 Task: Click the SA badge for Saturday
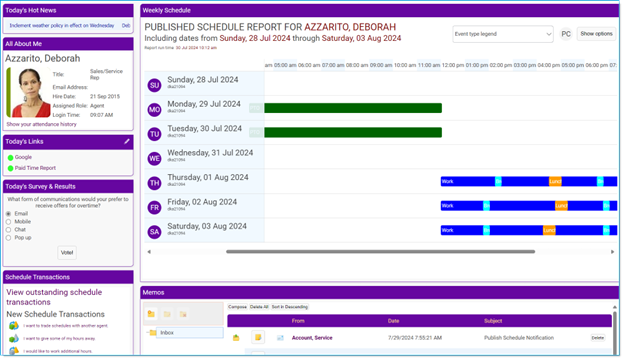[154, 232]
